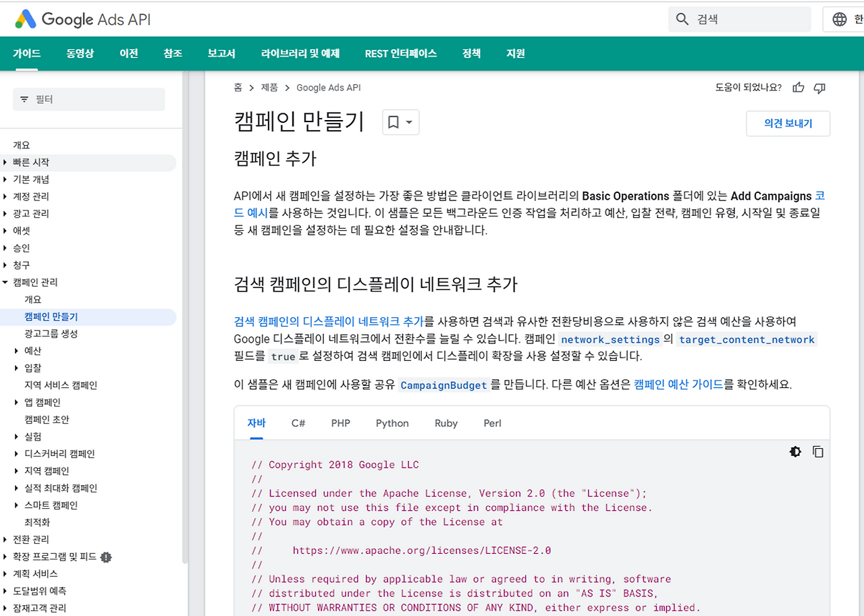Open the bookmark dropdown next to 캠페인 만들기
864x616 pixels.
[400, 122]
